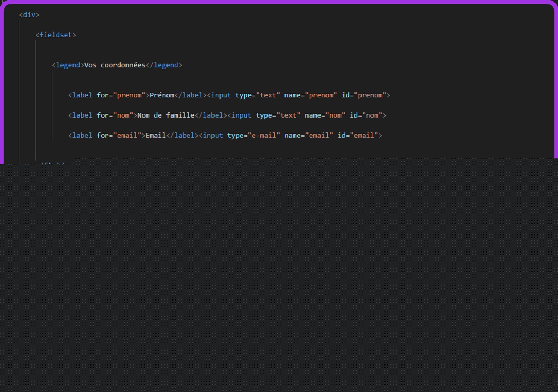Place cursor in "Nom de famille" text
Image resolution: width=558 pixels, height=392 pixels.
coord(166,115)
